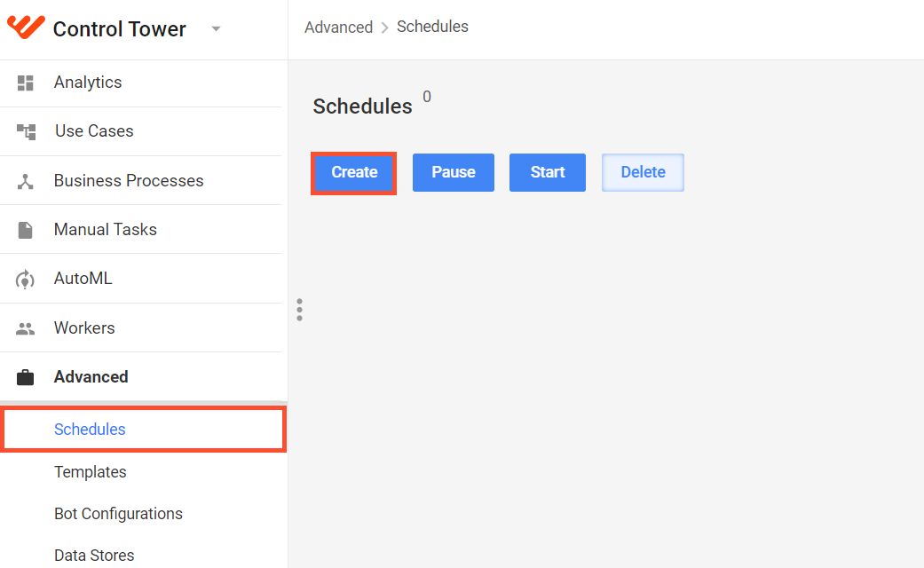This screenshot has height=568, width=924.
Task: Click the Create schedule button
Action: pos(353,173)
